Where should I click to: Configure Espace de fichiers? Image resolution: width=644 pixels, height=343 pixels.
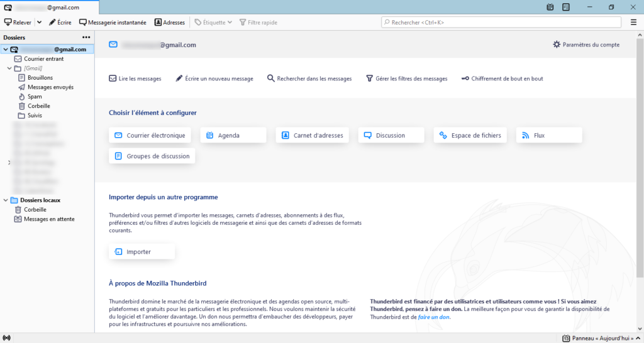[470, 136]
